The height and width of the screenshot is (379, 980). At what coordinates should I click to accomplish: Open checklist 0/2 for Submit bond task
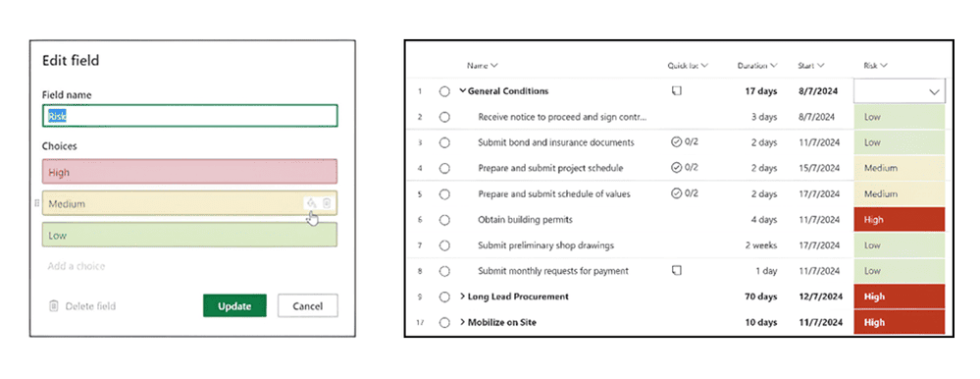[685, 142]
